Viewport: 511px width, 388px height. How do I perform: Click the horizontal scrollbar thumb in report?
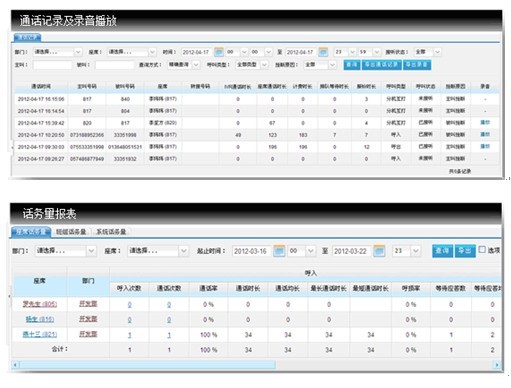coord(148,365)
